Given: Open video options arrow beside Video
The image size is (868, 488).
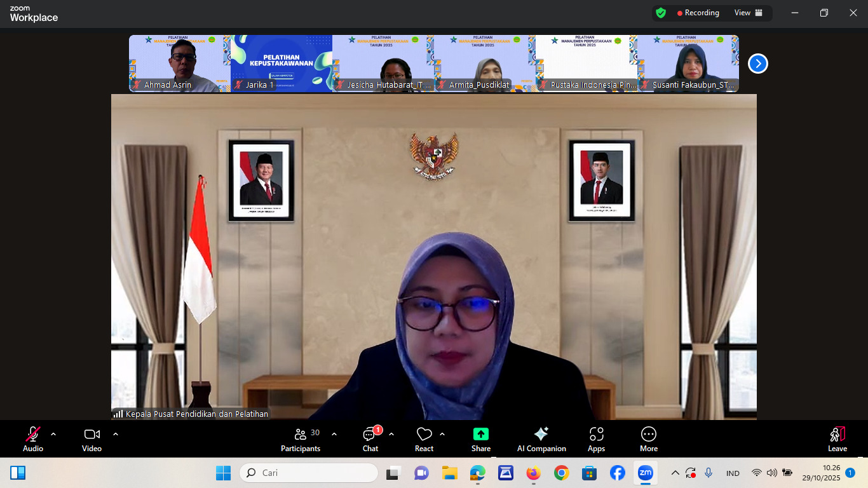Looking at the screenshot, I should (x=116, y=435).
